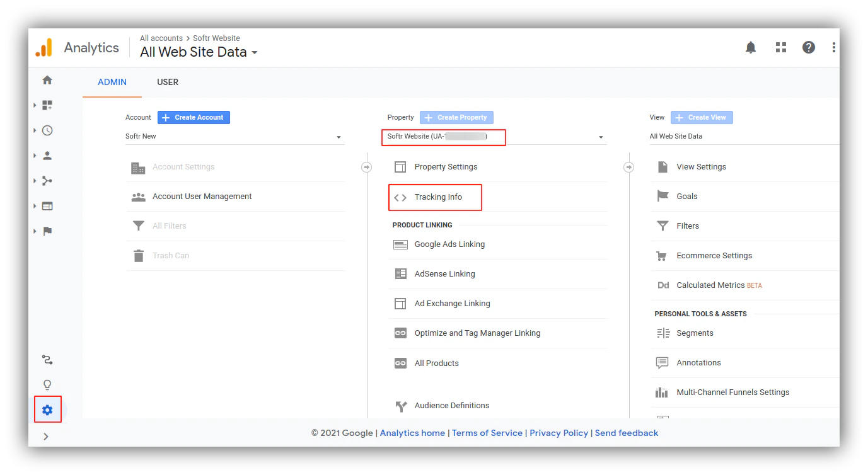Screen dimensions: 868x475
Task: Open the Attribution icon in sidebar
Action: coord(47,360)
